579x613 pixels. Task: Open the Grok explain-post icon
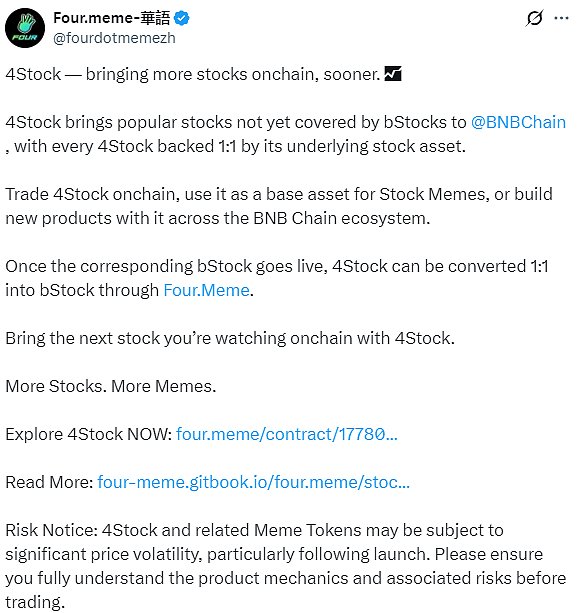[x=534, y=18]
